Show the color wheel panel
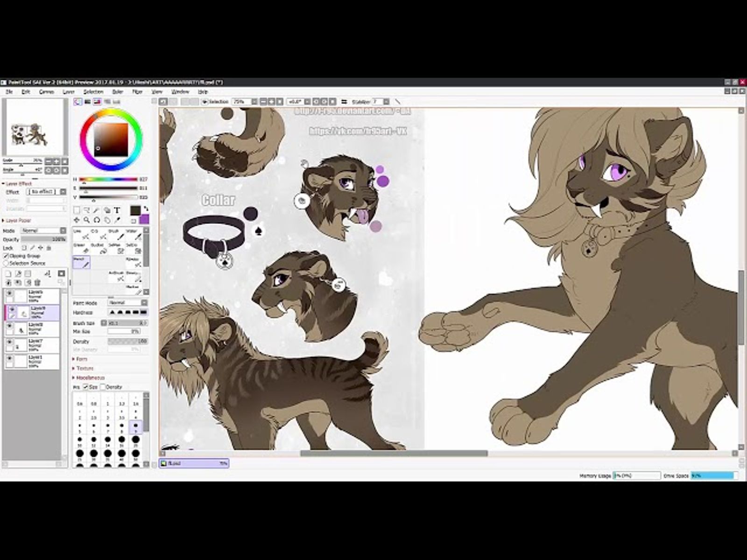This screenshot has height=560, width=747. coord(78,102)
